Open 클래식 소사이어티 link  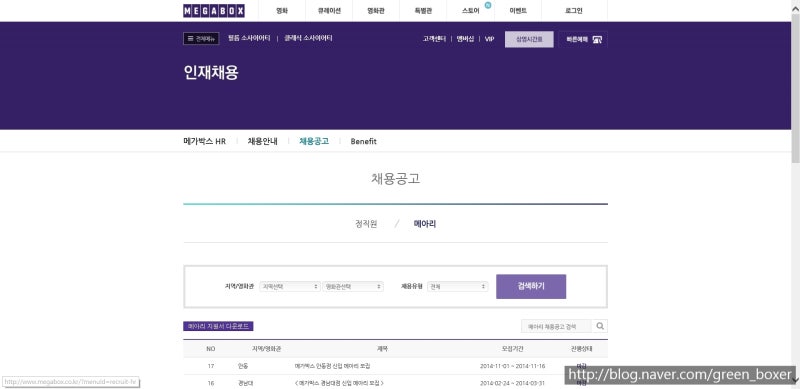[x=308, y=38]
